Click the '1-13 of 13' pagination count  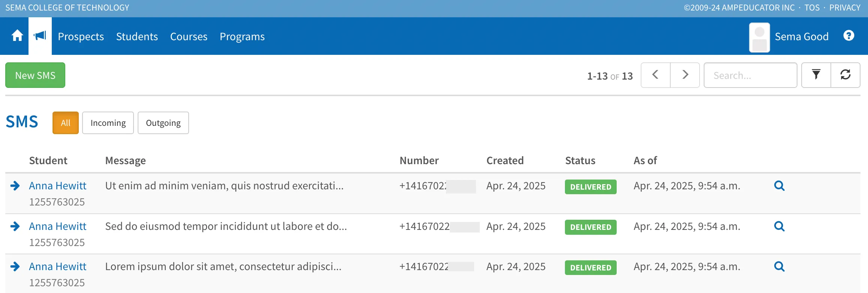(x=610, y=76)
